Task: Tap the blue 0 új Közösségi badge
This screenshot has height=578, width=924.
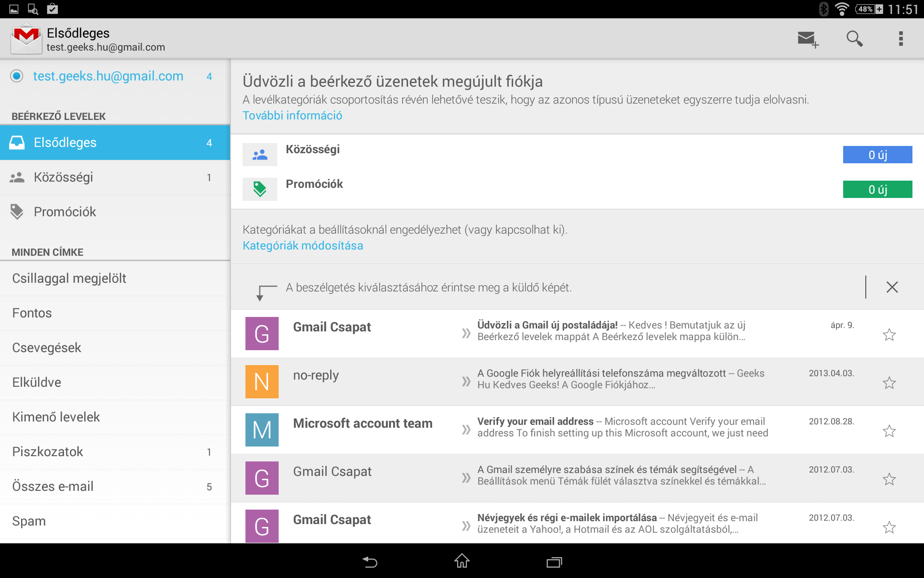Action: click(877, 155)
